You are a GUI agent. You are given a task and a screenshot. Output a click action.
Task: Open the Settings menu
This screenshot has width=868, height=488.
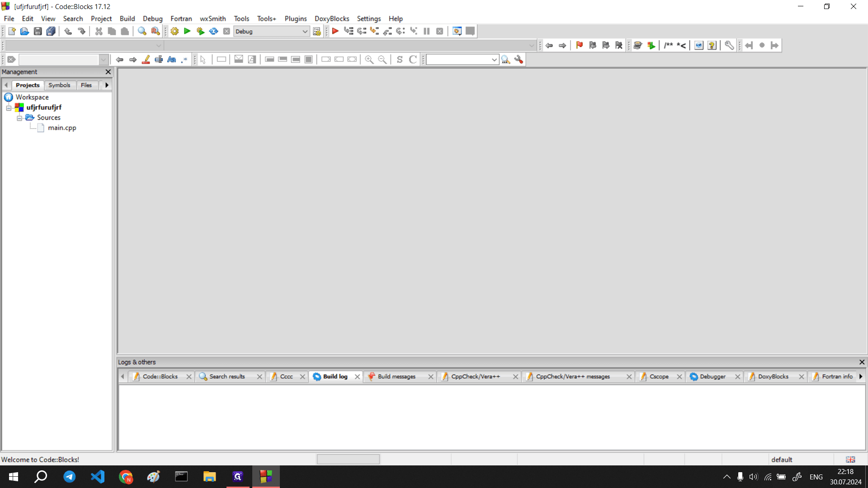tap(368, 19)
